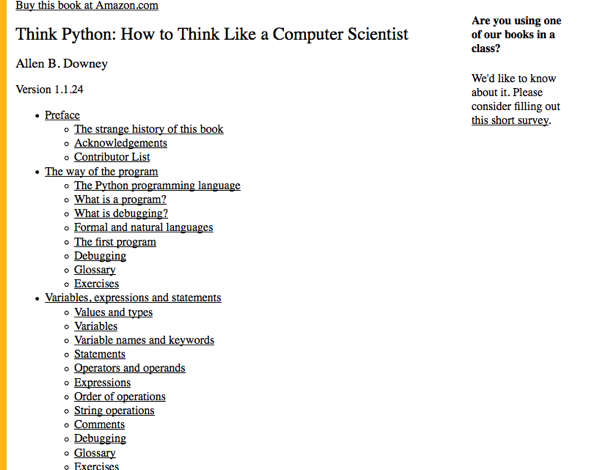Open the Statements section link

point(100,354)
